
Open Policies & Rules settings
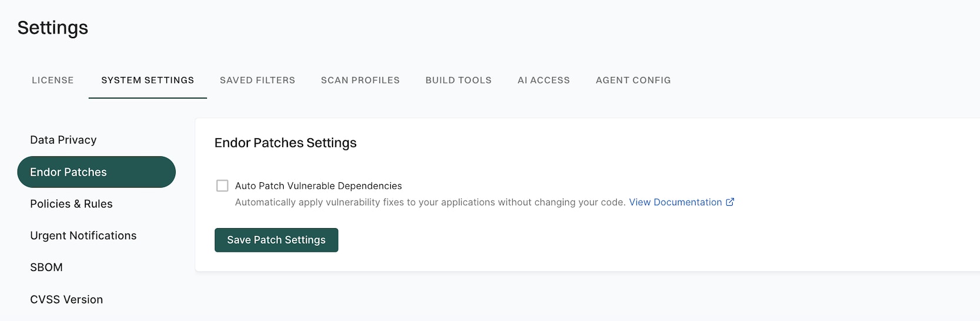coord(71,204)
